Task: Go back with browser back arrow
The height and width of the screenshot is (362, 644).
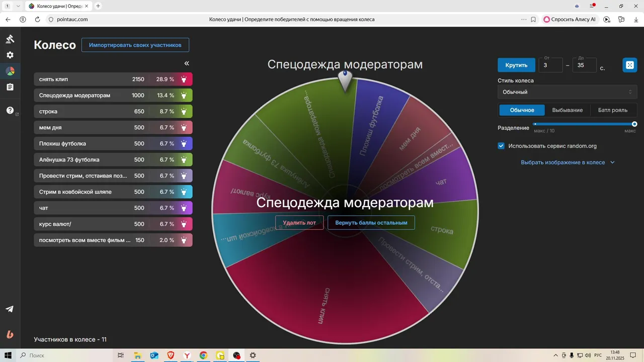Action: click(x=8, y=20)
